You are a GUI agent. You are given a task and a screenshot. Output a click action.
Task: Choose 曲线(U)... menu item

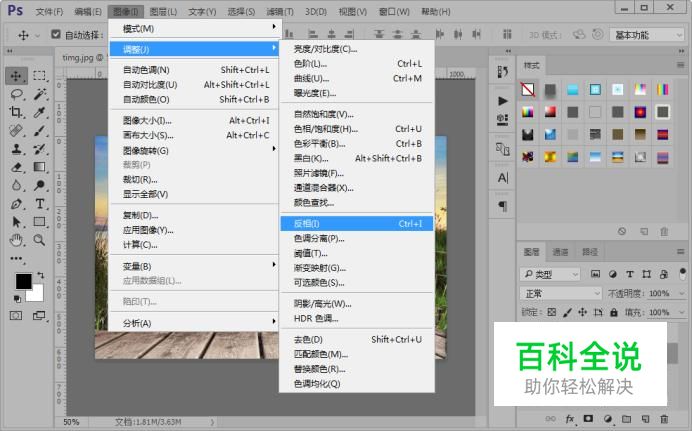tap(357, 78)
